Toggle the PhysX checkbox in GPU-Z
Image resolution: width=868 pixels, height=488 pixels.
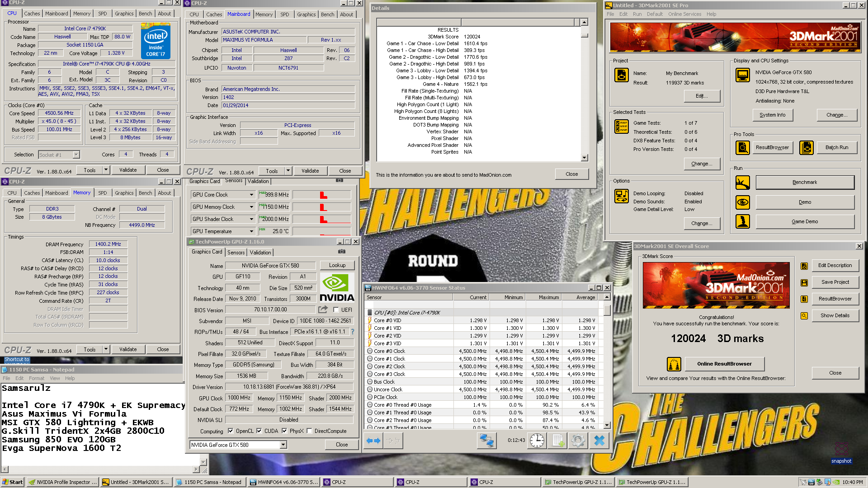point(284,431)
